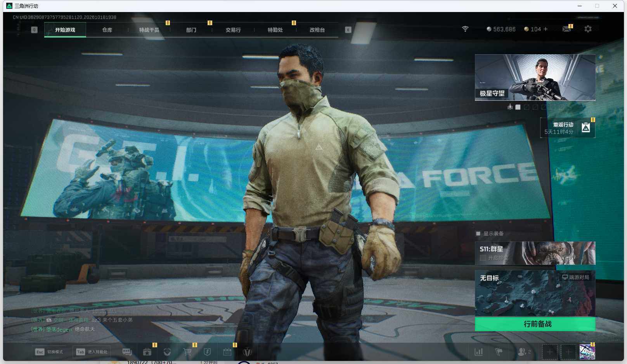The image size is (627, 364).
Task: Click the player avatar thumbnail at bottom right
Action: pos(587,352)
